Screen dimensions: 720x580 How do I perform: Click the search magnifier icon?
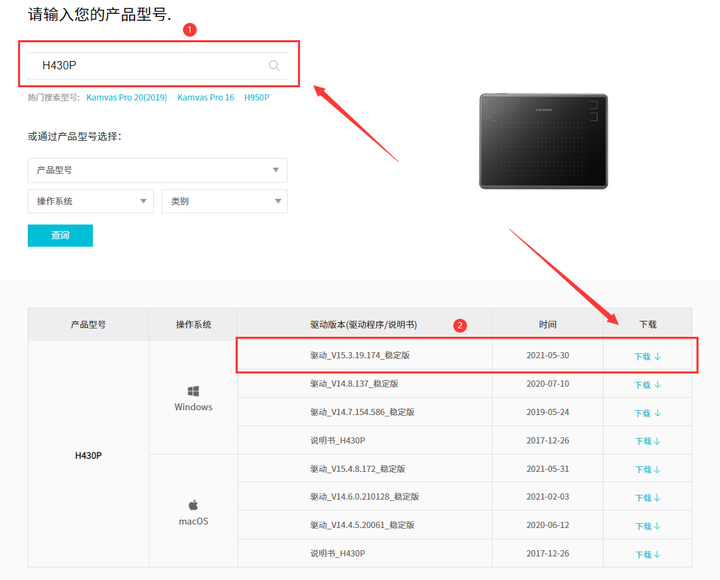pyautogui.click(x=274, y=66)
